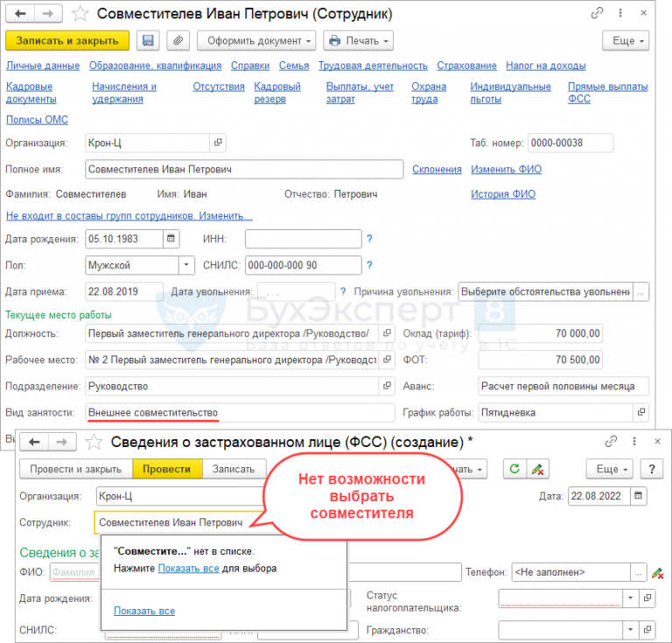This screenshot has height=643, width=672.
Task: Click the save diskette icon in employee toolbar
Action: (x=148, y=41)
